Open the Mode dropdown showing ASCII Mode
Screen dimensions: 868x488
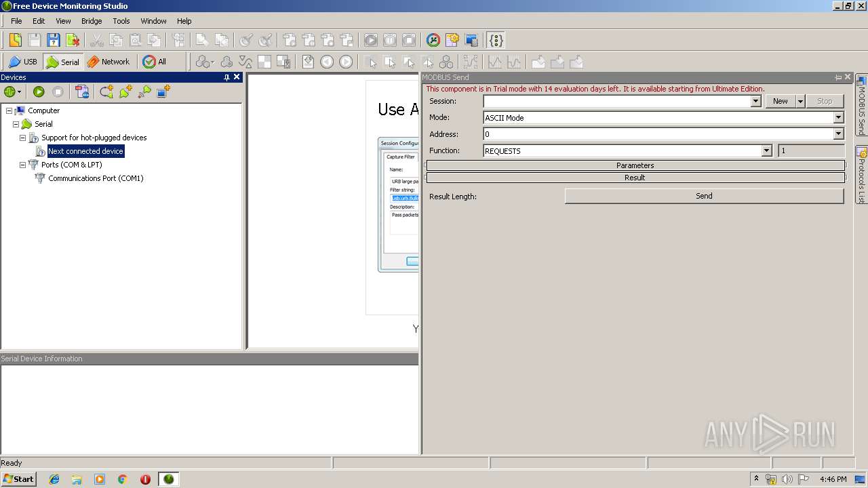(x=838, y=117)
